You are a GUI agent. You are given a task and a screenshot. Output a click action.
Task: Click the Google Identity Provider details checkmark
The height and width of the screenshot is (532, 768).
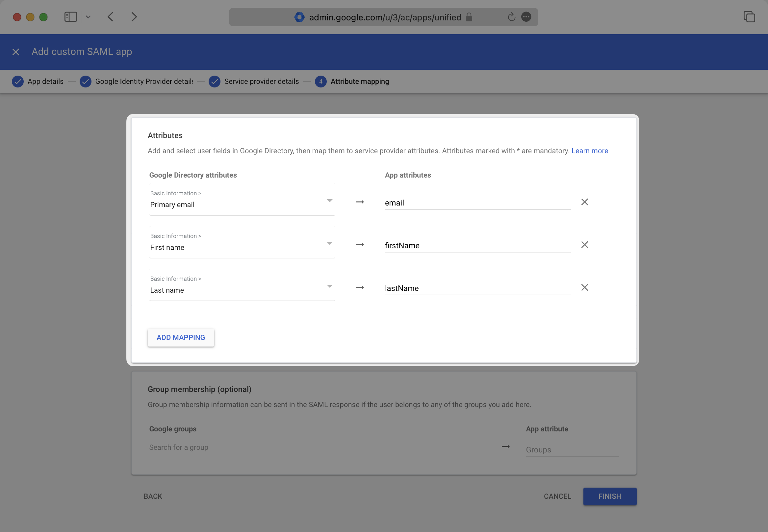coord(86,81)
